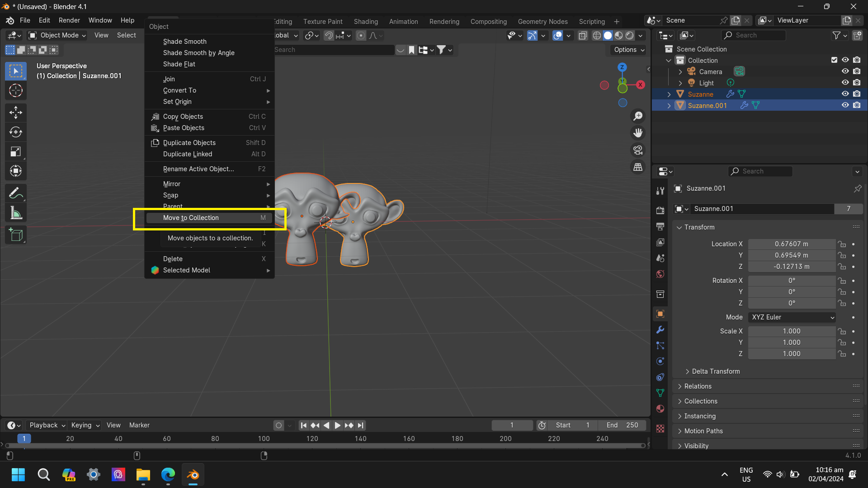
Task: Select the Scale tool
Action: 16,152
